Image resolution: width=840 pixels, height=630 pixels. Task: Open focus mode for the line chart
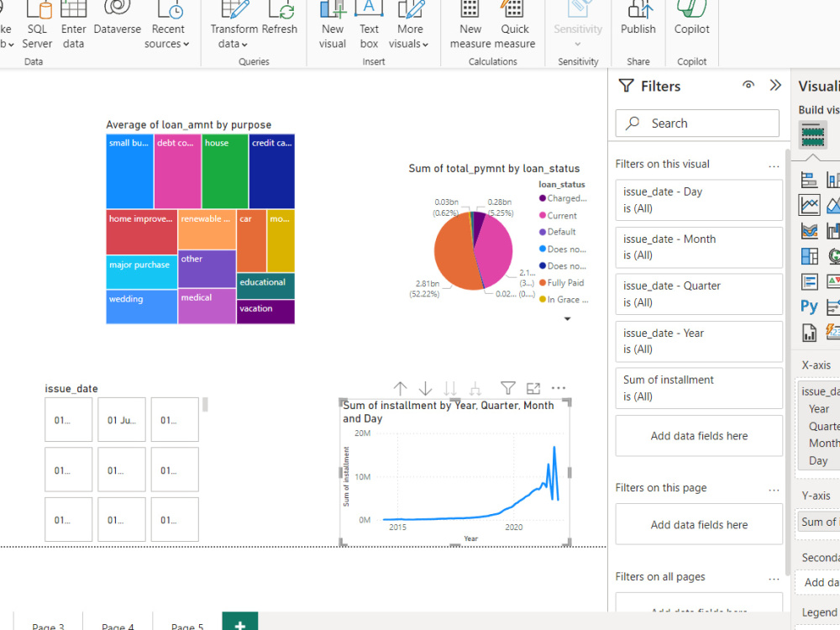[x=533, y=388]
